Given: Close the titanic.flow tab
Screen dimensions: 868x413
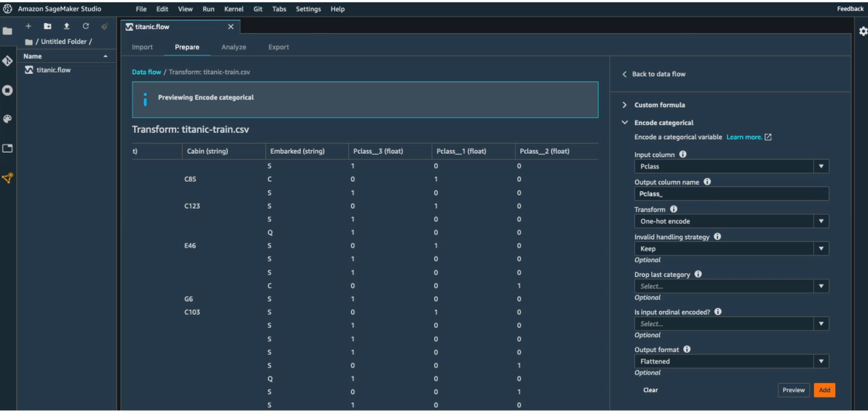Looking at the screenshot, I should point(231,27).
